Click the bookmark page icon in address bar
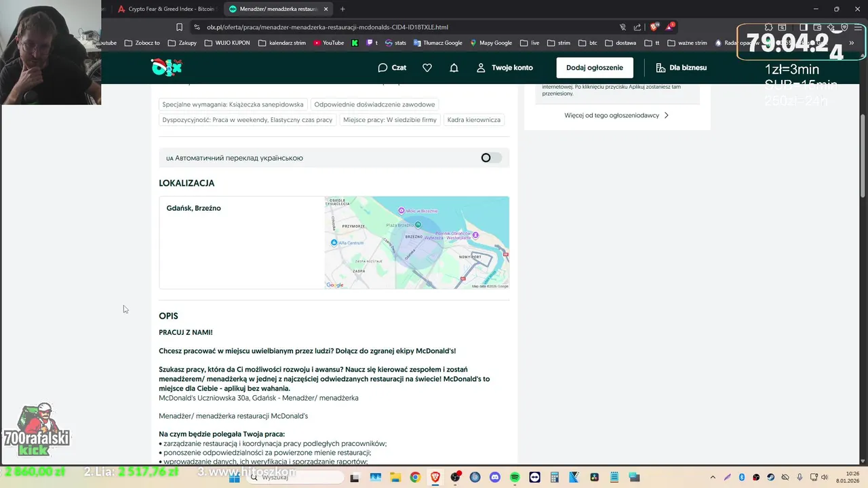Screen dimensions: 868x488 [x=179, y=27]
